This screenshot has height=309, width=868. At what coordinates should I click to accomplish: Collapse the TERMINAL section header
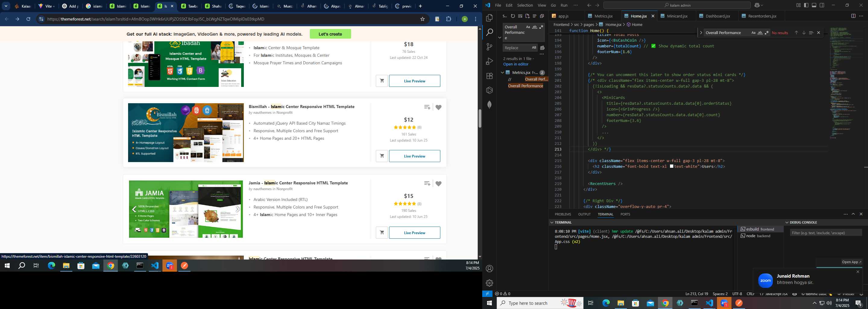[552, 223]
